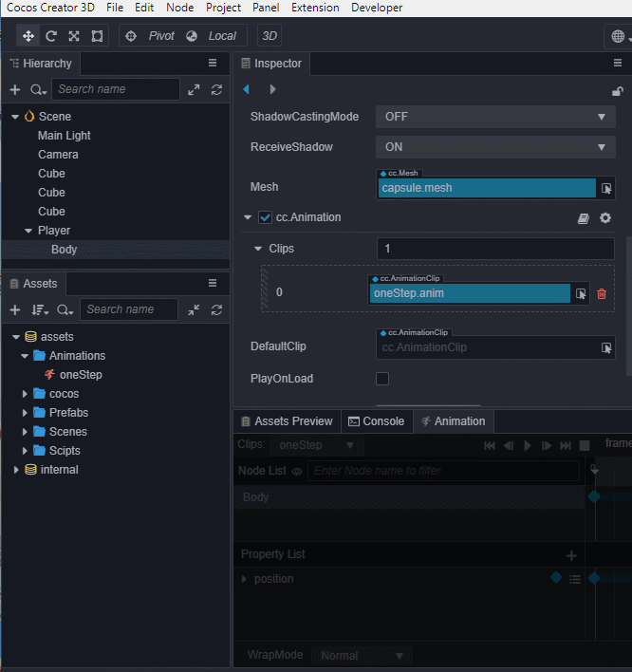
Task: Click the Assets search name field
Action: point(129,309)
